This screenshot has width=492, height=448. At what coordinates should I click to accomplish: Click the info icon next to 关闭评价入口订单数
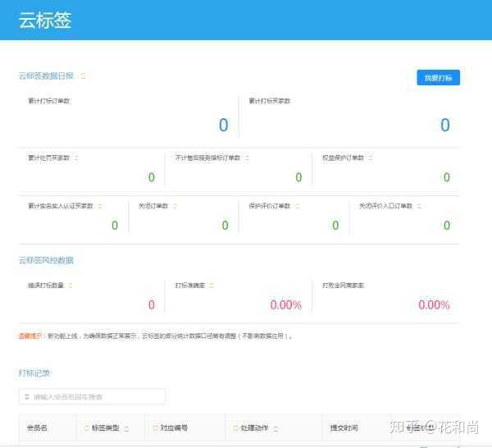[x=419, y=206]
